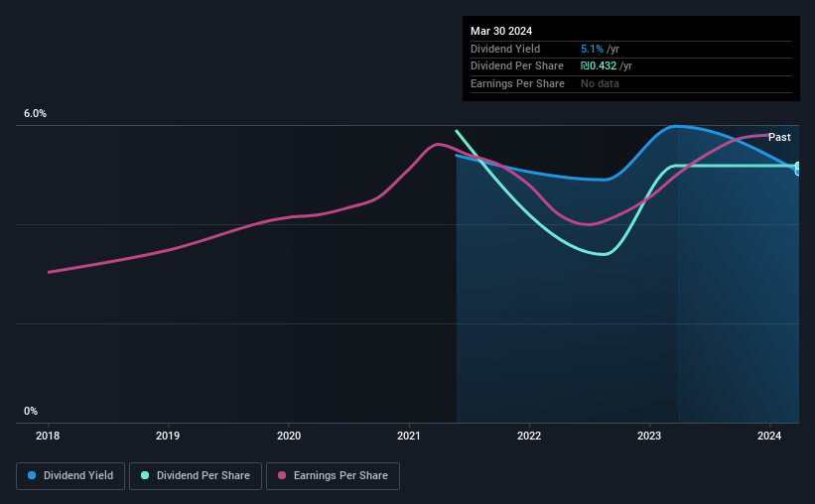Click the ₪0.432 dividend per share value
Screen dimensions: 815x504
(x=599, y=66)
